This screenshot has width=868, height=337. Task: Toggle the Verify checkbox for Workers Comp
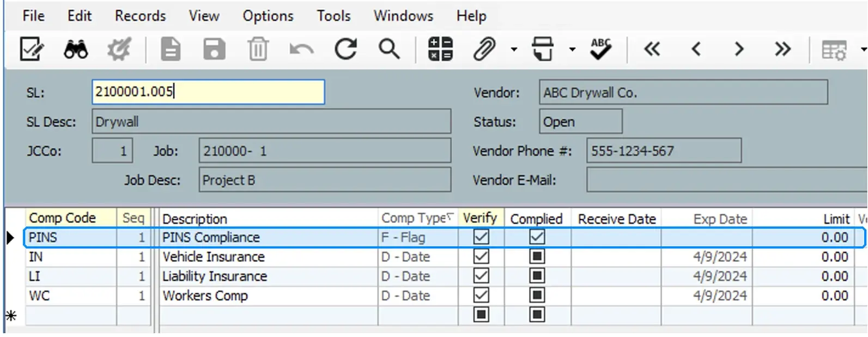tap(481, 295)
